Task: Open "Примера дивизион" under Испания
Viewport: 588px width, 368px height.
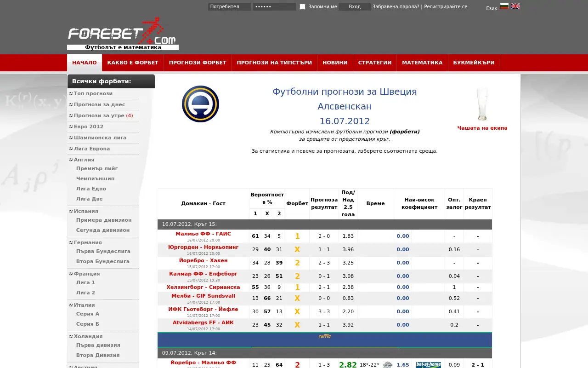Action: point(104,220)
